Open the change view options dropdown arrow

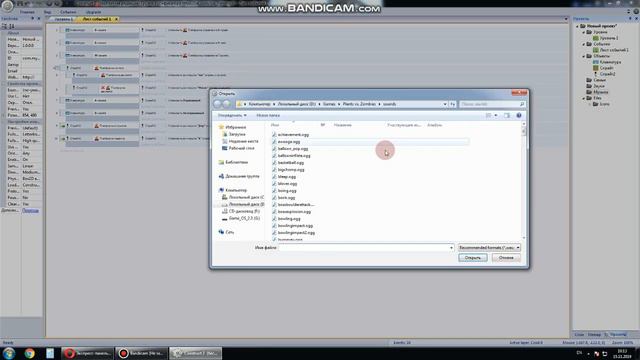[x=496, y=116]
